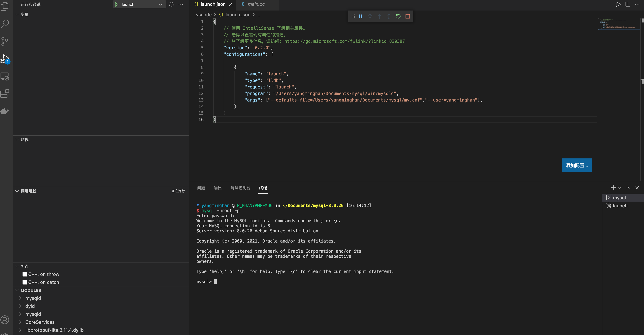Viewport: 644px width, 335px height.
Task: Open the Search view in activity bar
Action: click(x=5, y=24)
